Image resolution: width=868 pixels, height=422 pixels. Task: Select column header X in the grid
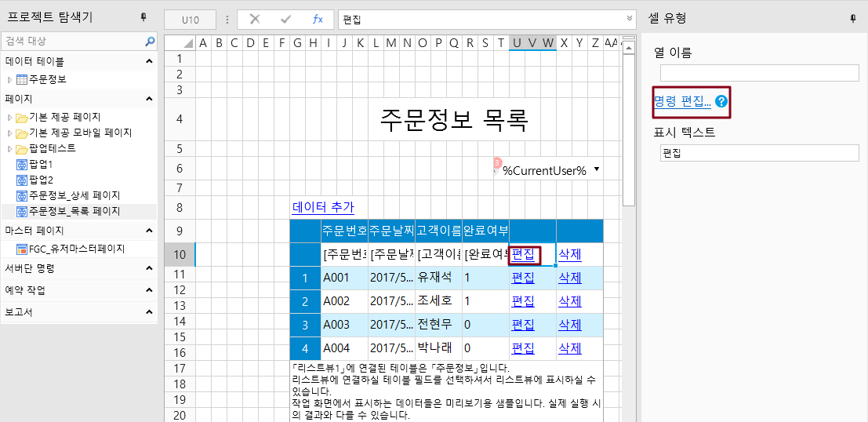coord(564,42)
